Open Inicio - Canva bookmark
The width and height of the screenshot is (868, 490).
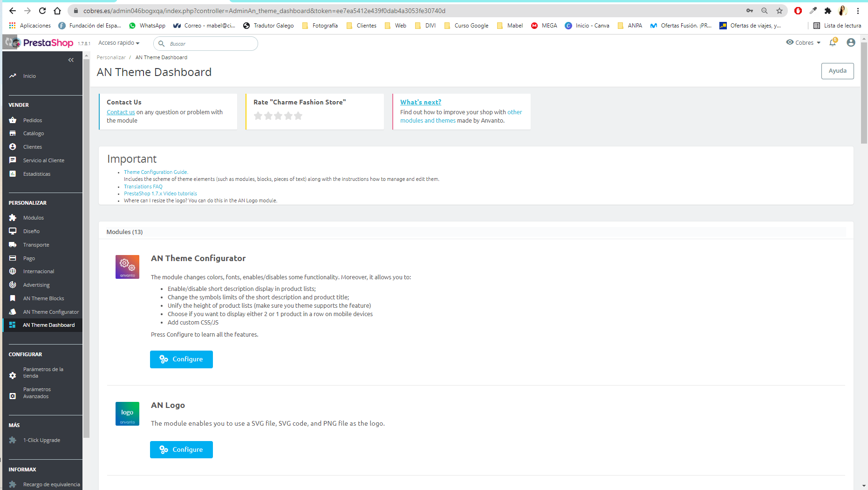click(587, 26)
